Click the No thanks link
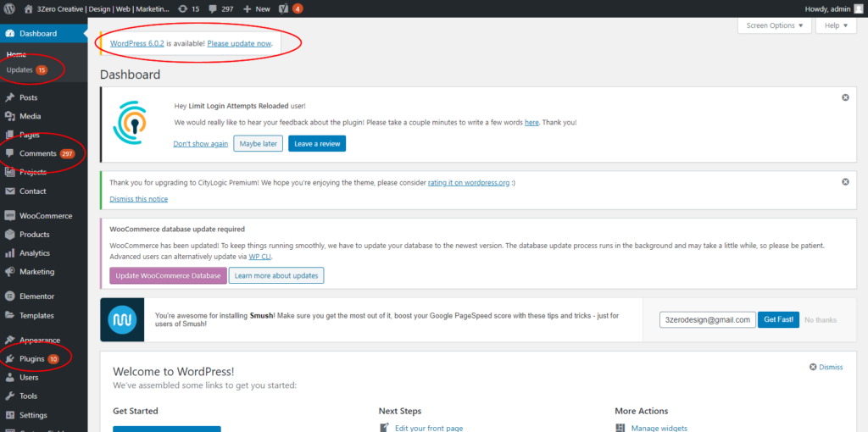 pyautogui.click(x=821, y=319)
